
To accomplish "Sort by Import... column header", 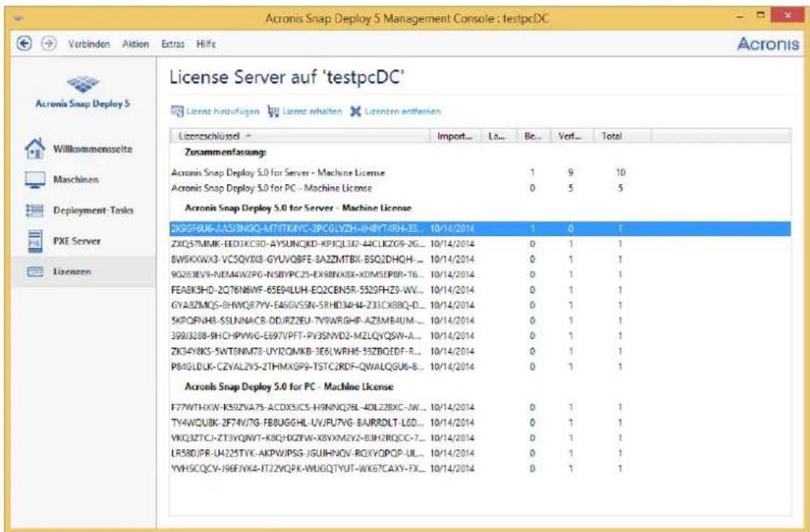I will click(x=455, y=136).
